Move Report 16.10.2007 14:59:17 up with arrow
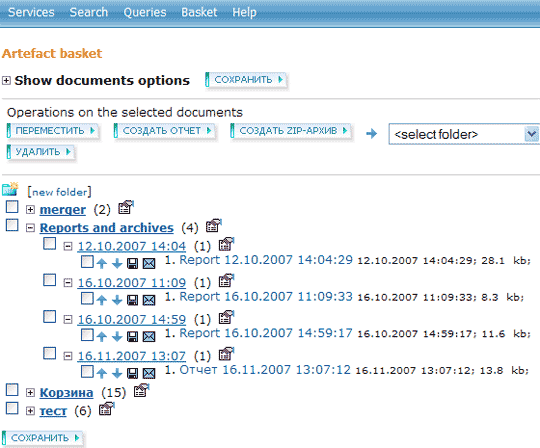The image size is (540, 448). pyautogui.click(x=101, y=336)
